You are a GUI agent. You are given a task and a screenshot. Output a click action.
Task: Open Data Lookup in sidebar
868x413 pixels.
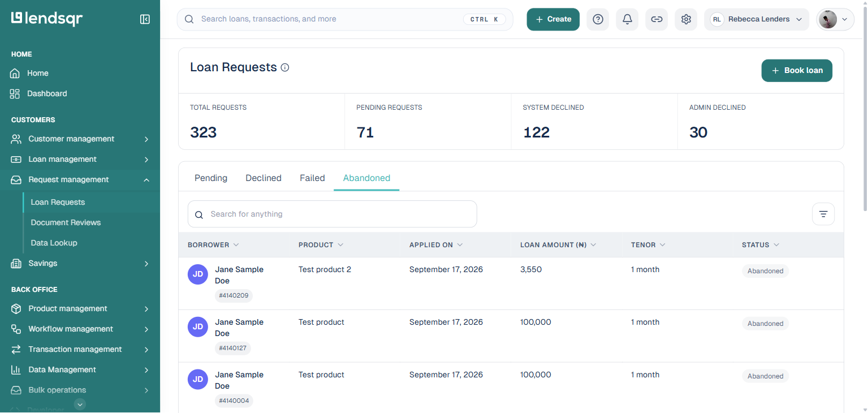pyautogui.click(x=54, y=243)
